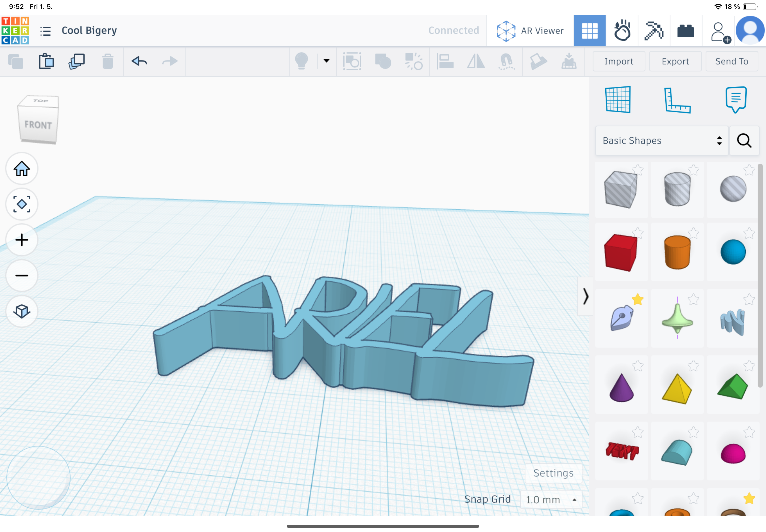Toggle perspective/orthographic view cube icon
The width and height of the screenshot is (766, 532).
pyautogui.click(x=22, y=311)
